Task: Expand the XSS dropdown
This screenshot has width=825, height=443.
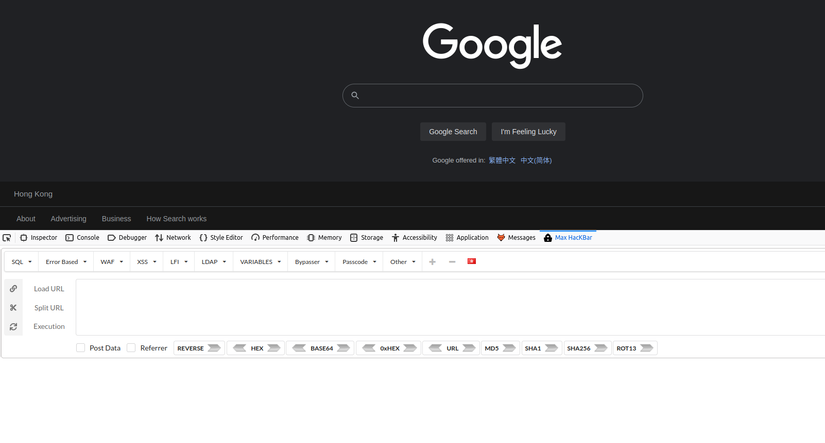Action: (147, 261)
